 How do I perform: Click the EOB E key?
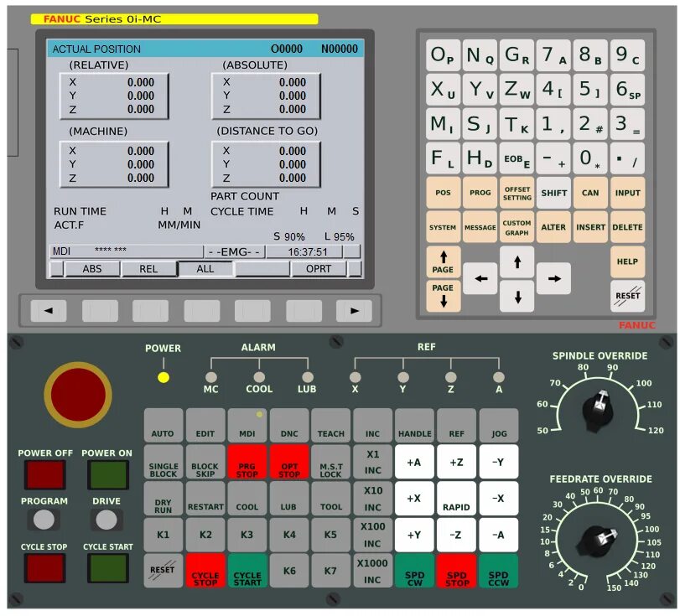[x=517, y=158]
